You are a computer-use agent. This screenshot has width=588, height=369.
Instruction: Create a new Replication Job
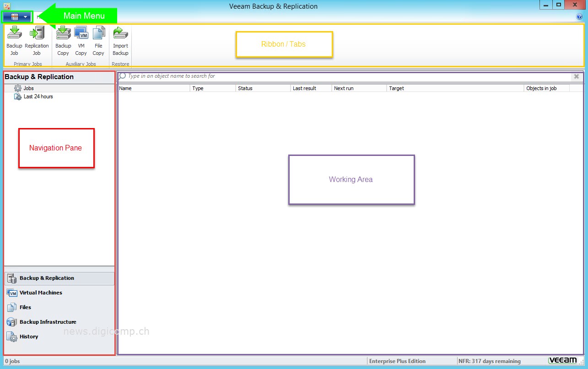(x=37, y=41)
